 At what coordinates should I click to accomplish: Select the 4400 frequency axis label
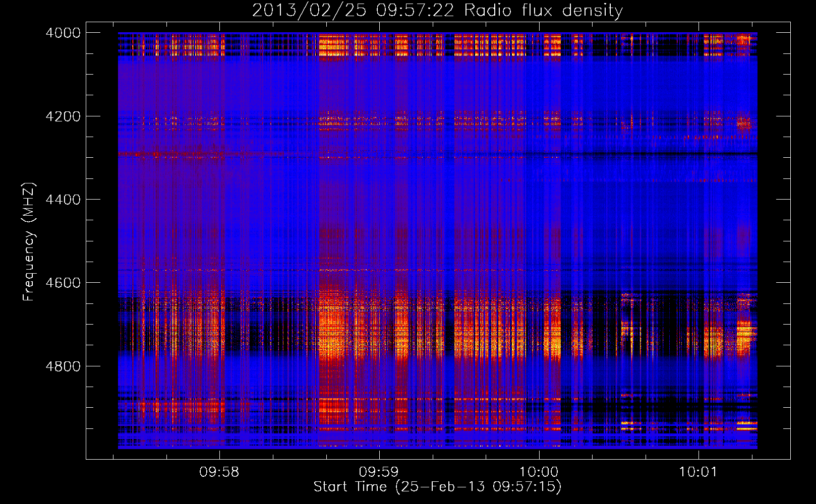pos(63,200)
